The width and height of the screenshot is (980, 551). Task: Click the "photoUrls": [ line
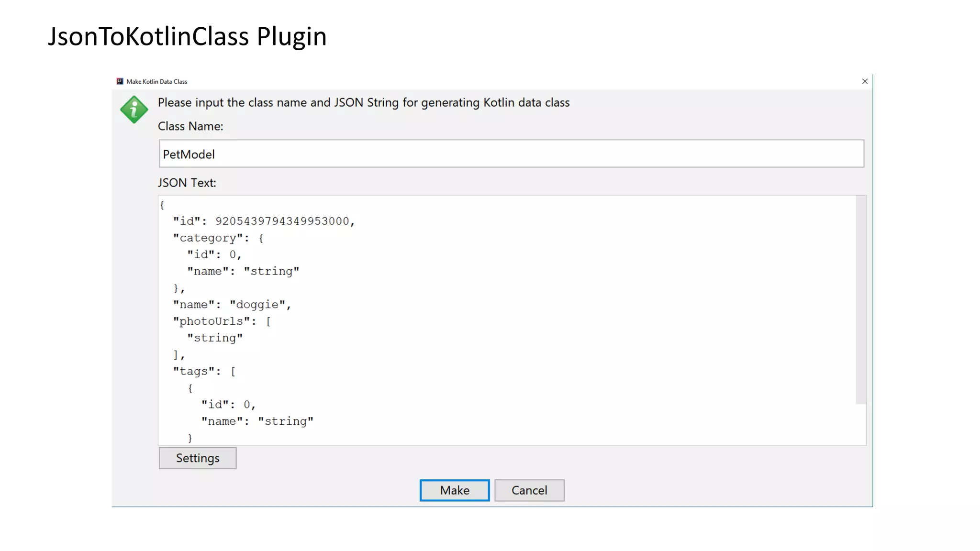pyautogui.click(x=222, y=321)
